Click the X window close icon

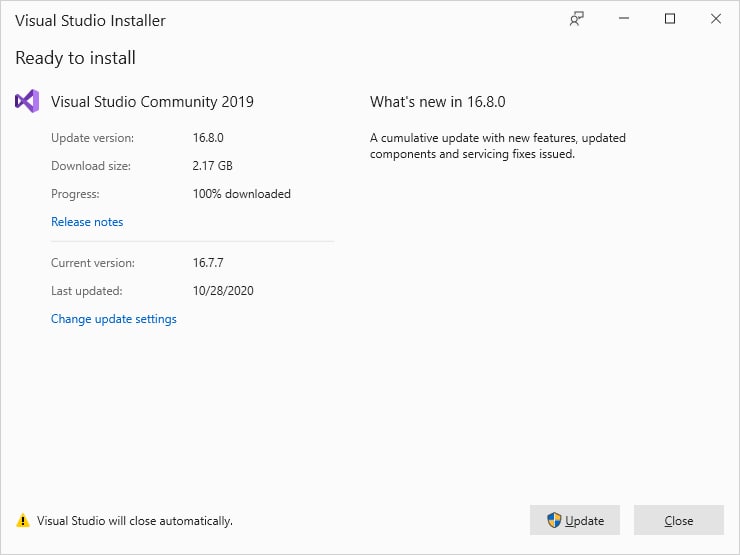click(x=715, y=19)
